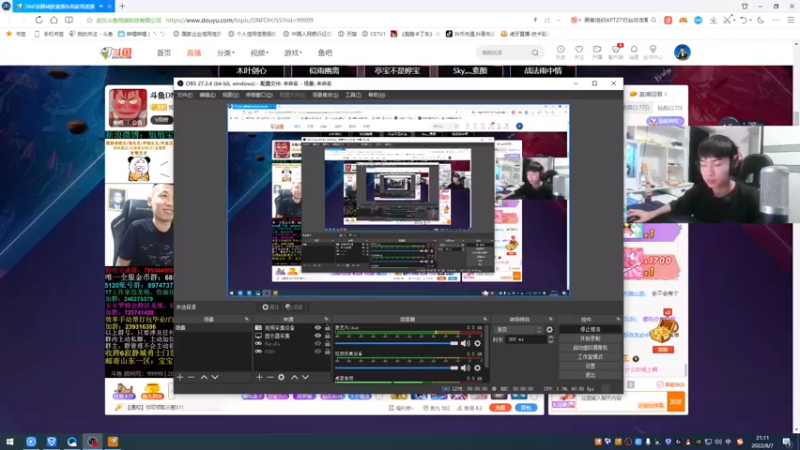This screenshot has width=800, height=450.
Task: Click Douyu user avatar
Action: 682,52
